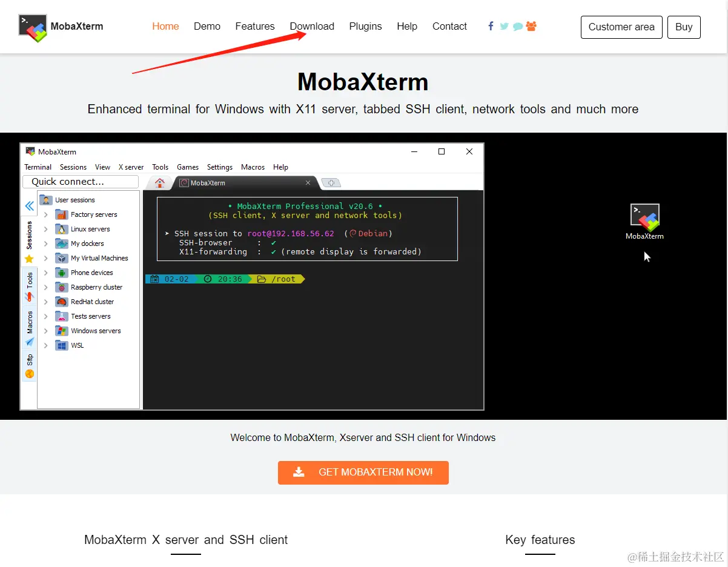
Task: Expand the Linux servers tree node
Action: click(45, 229)
